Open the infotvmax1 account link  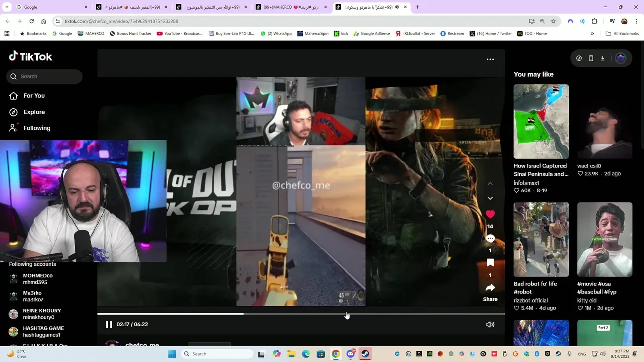point(526,183)
